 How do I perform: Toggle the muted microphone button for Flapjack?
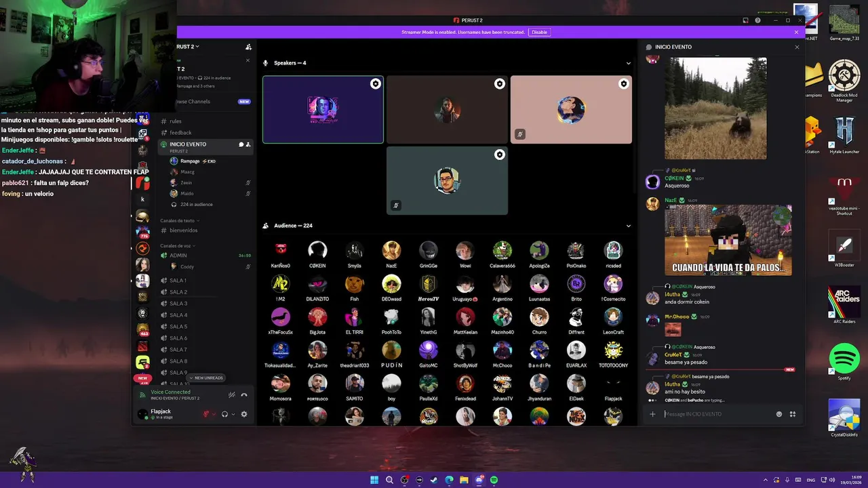coord(206,414)
